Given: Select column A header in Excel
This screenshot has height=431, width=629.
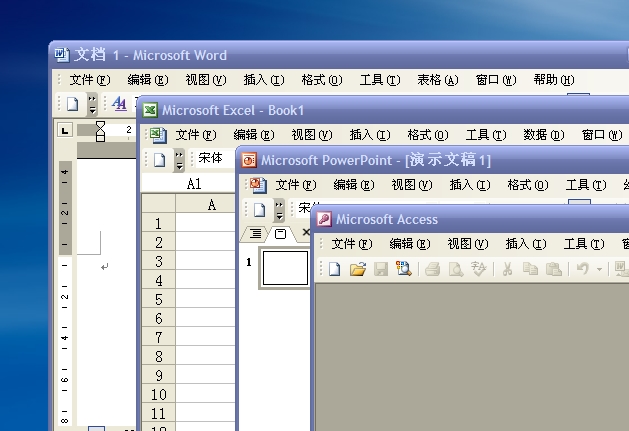Looking at the screenshot, I should pos(205,205).
